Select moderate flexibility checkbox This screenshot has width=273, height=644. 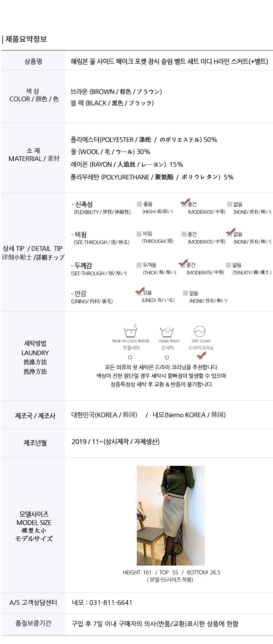184,204
